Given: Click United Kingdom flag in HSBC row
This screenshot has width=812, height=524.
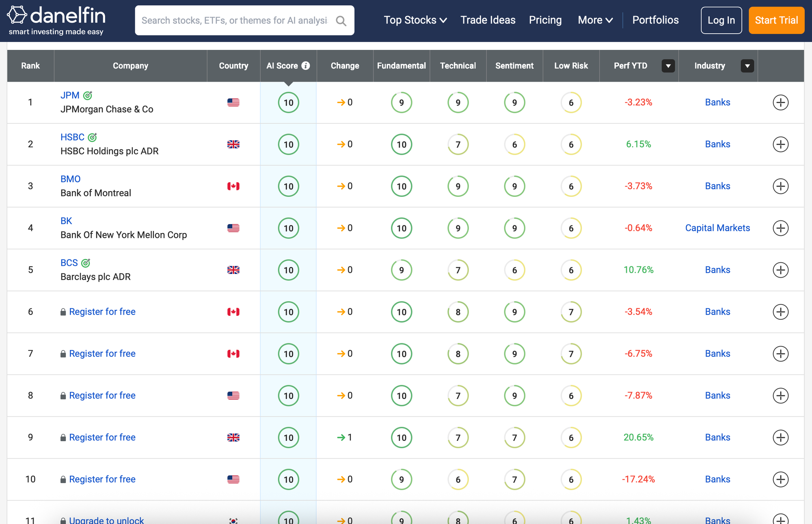Looking at the screenshot, I should [x=233, y=144].
